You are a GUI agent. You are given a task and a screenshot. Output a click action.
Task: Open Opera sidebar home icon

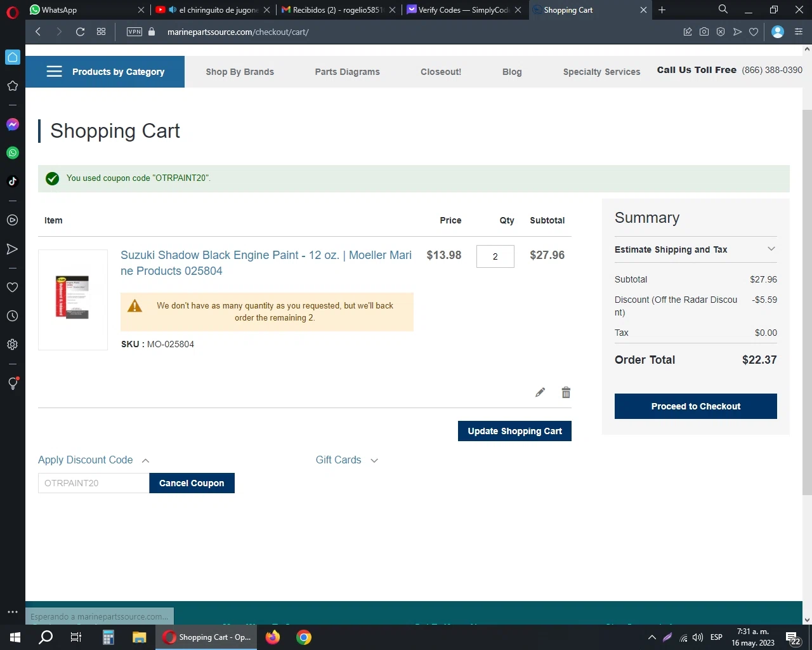pos(13,57)
